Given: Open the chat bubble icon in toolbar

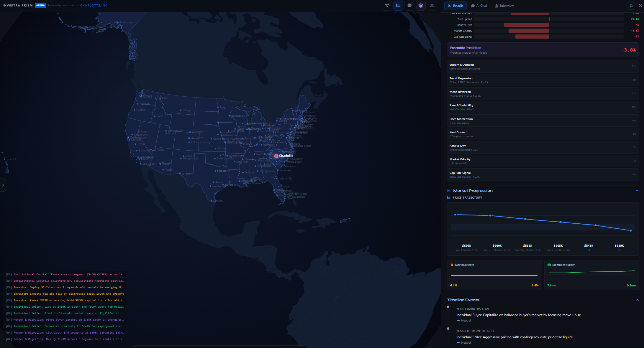Looking at the screenshot, I should point(409,6).
